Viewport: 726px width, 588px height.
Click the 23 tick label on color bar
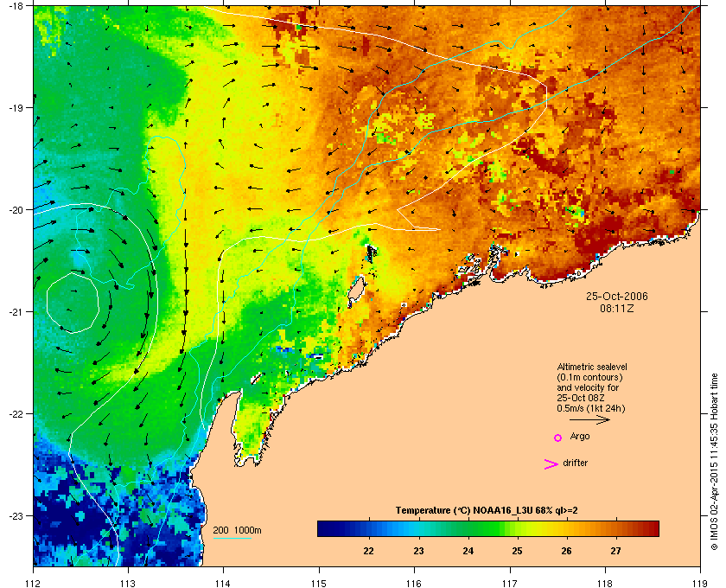(418, 551)
